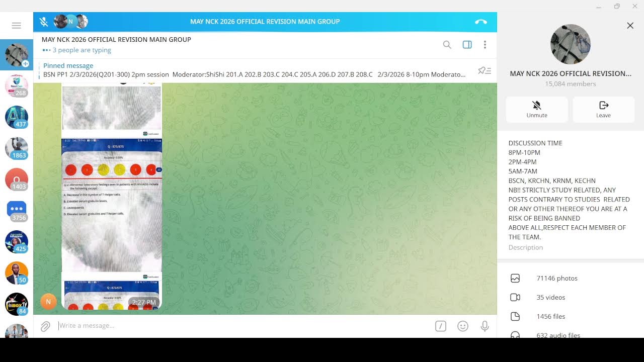Click the group description text

(569, 190)
